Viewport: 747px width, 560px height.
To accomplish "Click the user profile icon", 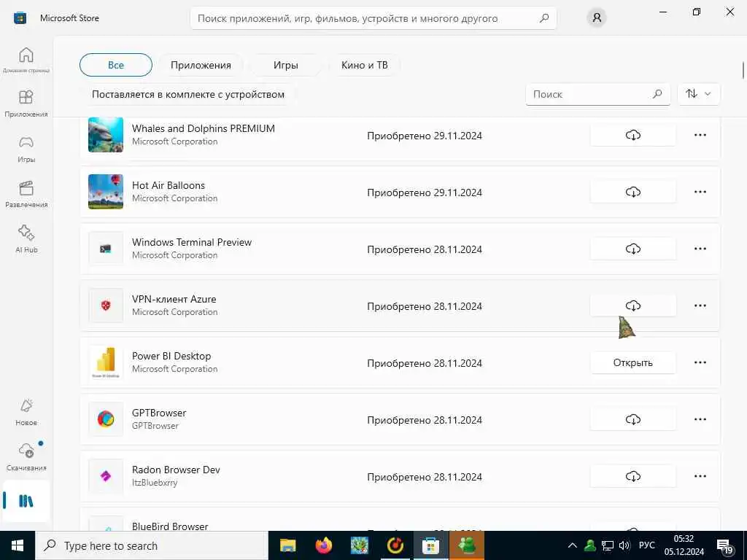I will (x=597, y=18).
